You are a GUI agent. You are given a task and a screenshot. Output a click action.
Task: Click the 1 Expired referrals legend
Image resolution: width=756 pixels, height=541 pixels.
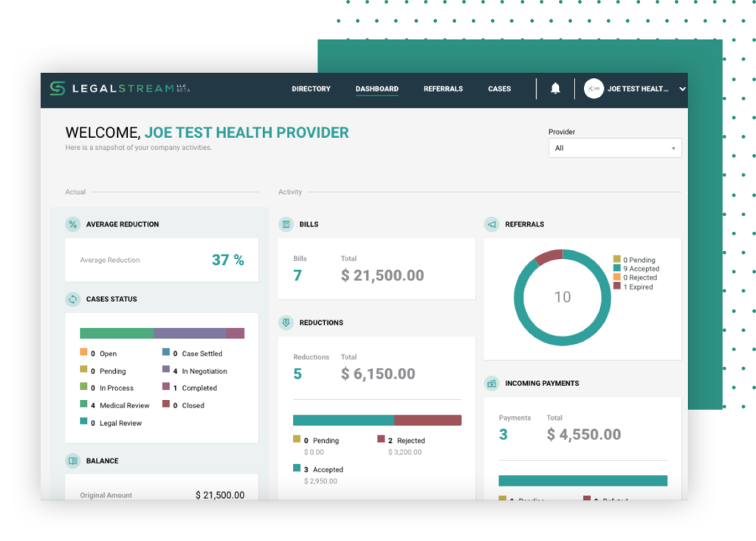click(x=633, y=287)
